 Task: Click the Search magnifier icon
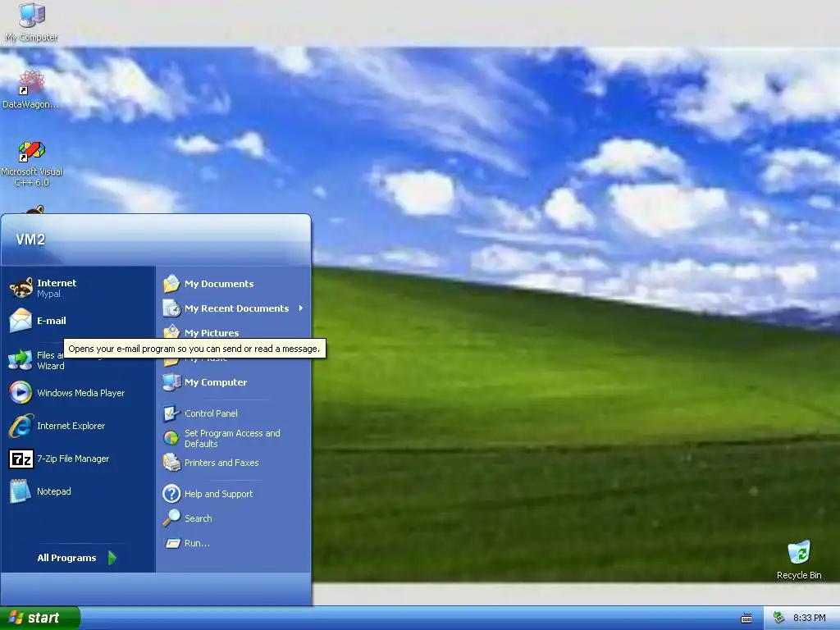pyautogui.click(x=171, y=518)
